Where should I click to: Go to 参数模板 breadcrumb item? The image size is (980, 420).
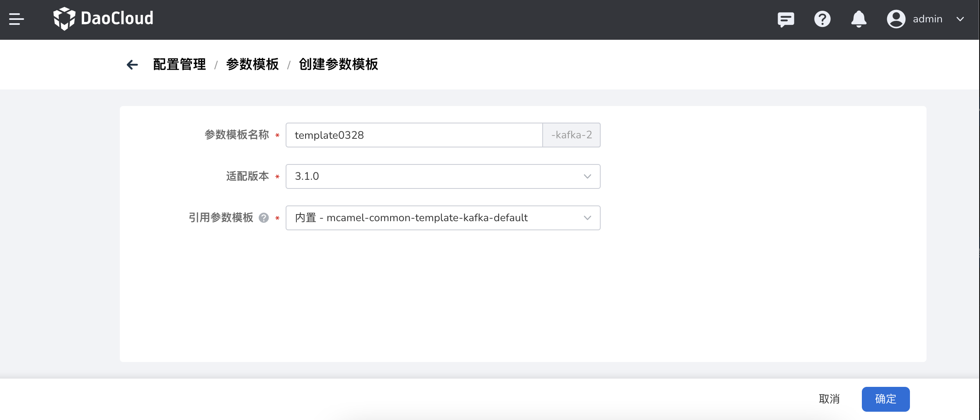point(252,65)
